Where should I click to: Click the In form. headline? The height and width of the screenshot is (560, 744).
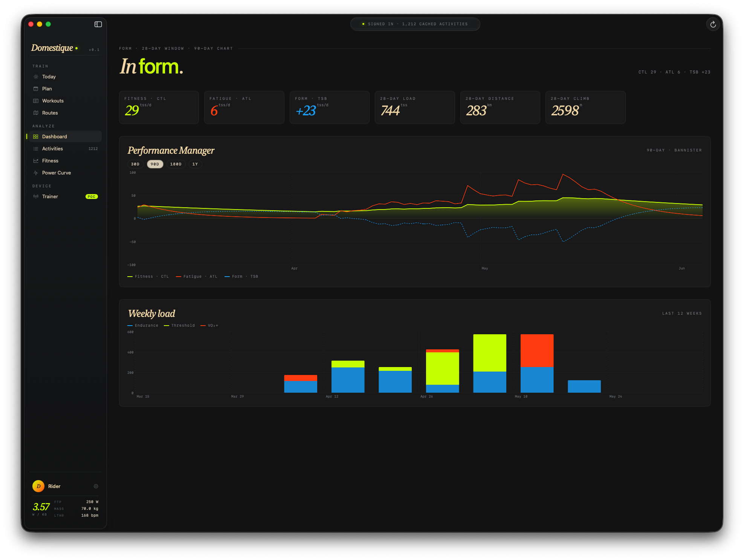click(x=151, y=66)
